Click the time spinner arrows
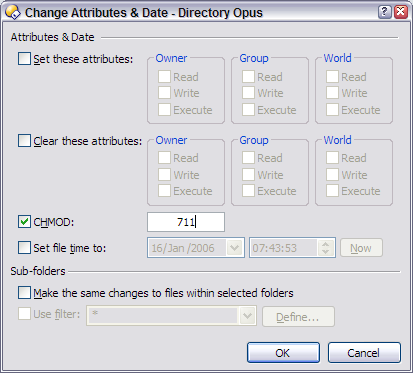This screenshot has width=413, height=373. (326, 248)
